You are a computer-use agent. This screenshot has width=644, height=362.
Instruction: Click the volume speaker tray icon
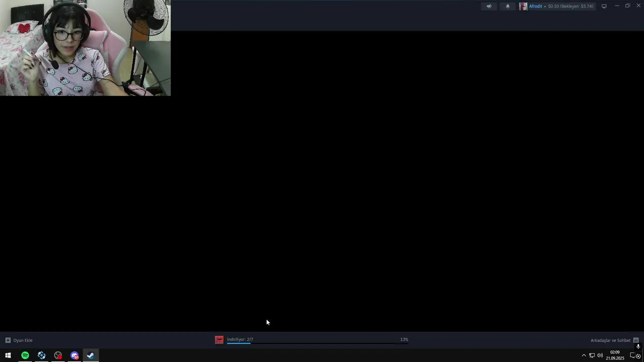[x=600, y=355]
